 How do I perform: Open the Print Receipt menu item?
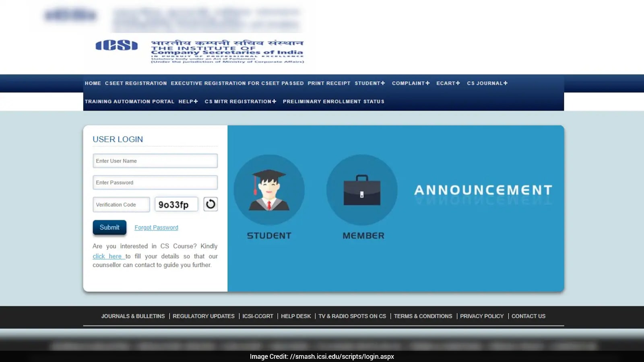(329, 83)
